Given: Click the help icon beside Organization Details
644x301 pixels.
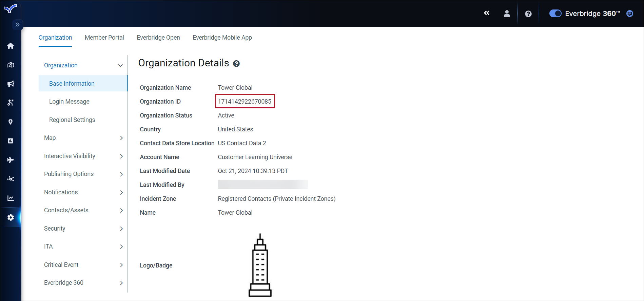Looking at the screenshot, I should (x=236, y=64).
